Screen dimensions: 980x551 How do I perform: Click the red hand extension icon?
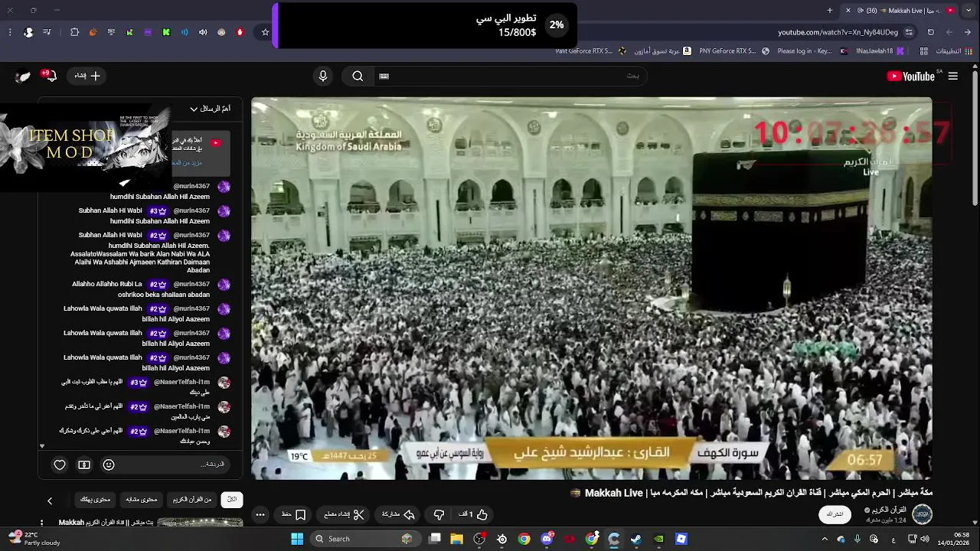tap(240, 32)
